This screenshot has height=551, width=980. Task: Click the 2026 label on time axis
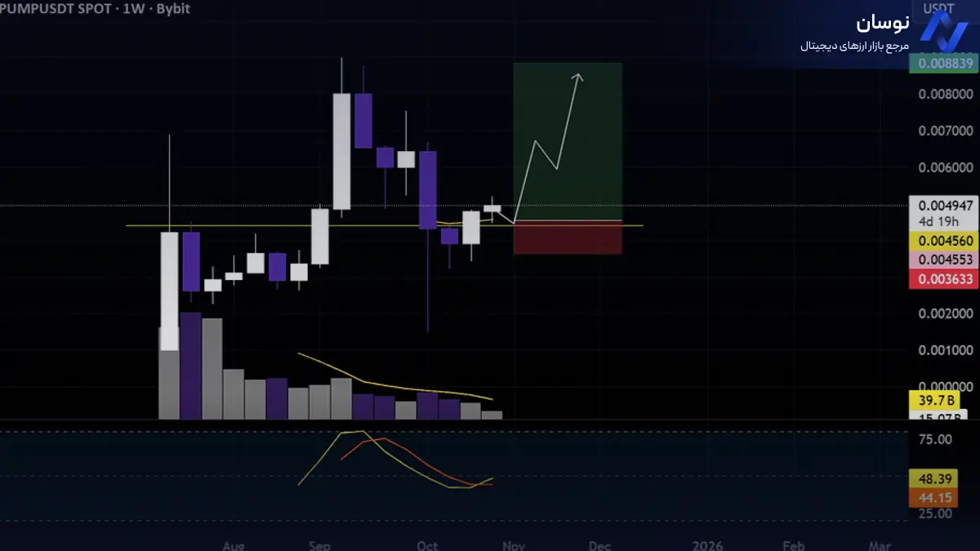(x=706, y=545)
